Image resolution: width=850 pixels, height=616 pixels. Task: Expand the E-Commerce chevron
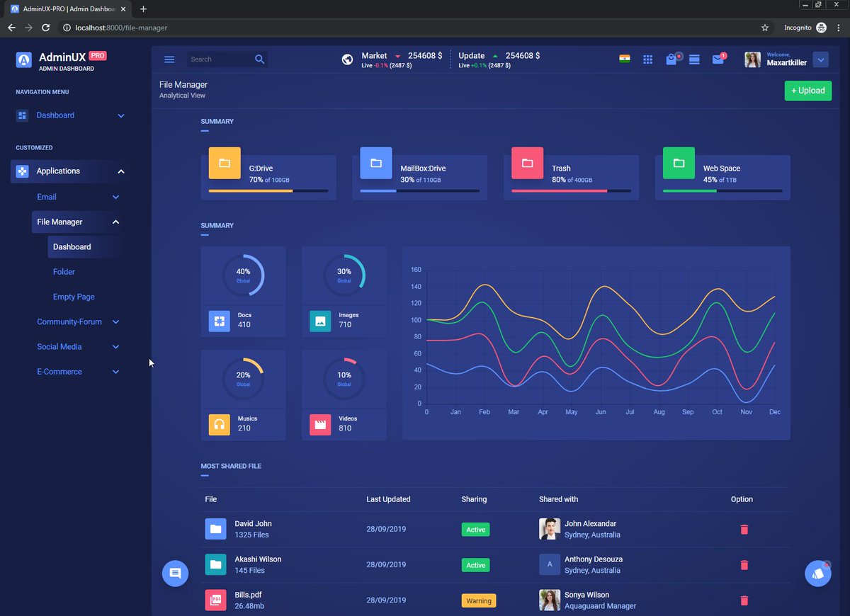pos(115,372)
